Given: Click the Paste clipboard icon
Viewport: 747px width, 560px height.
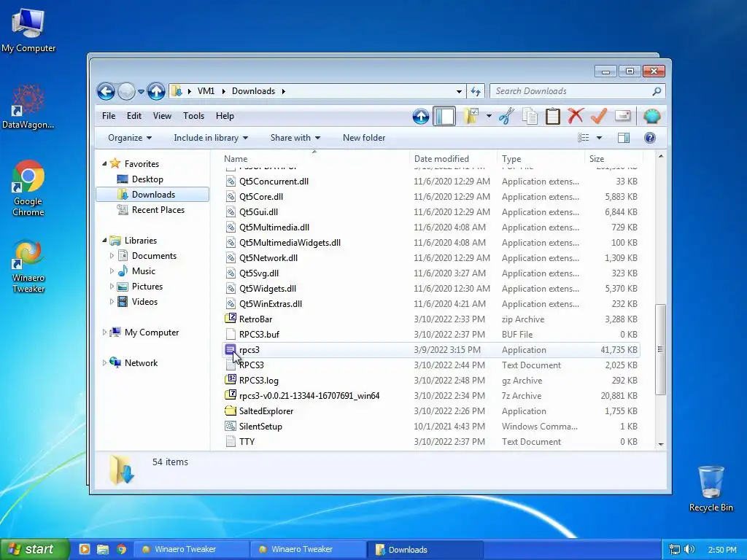Looking at the screenshot, I should pyautogui.click(x=553, y=116).
